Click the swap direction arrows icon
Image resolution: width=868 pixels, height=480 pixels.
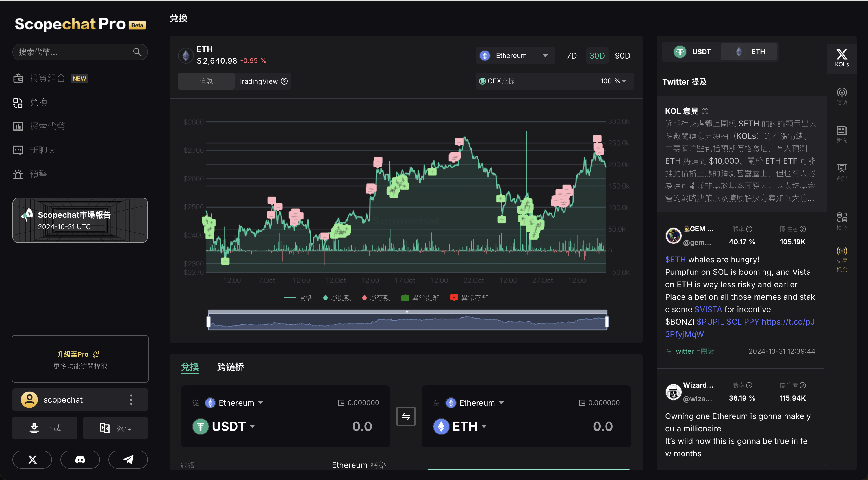click(406, 417)
